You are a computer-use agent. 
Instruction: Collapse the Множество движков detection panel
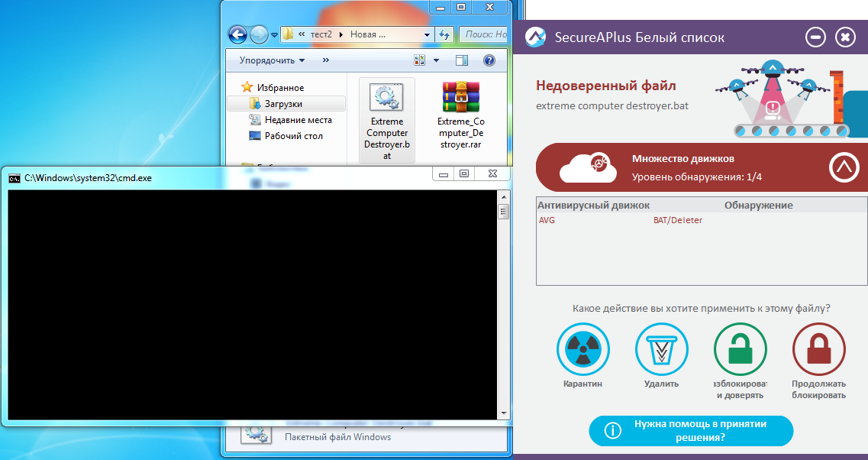(844, 167)
